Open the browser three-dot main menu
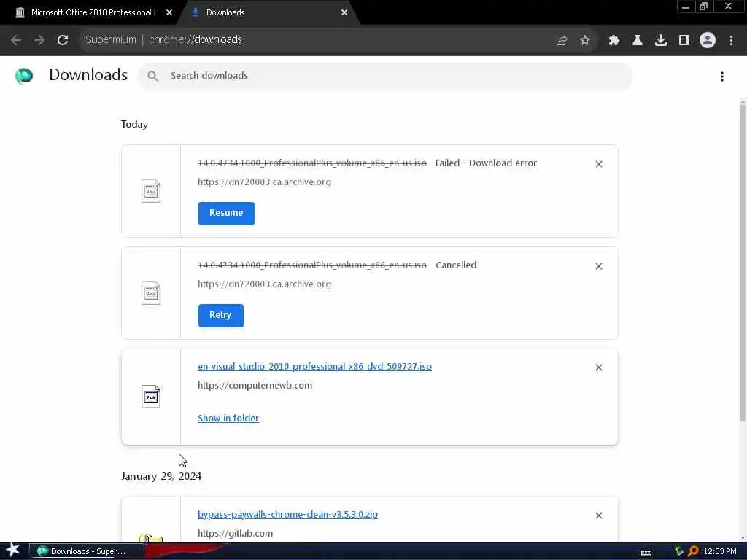The width and height of the screenshot is (747, 560). 731,41
